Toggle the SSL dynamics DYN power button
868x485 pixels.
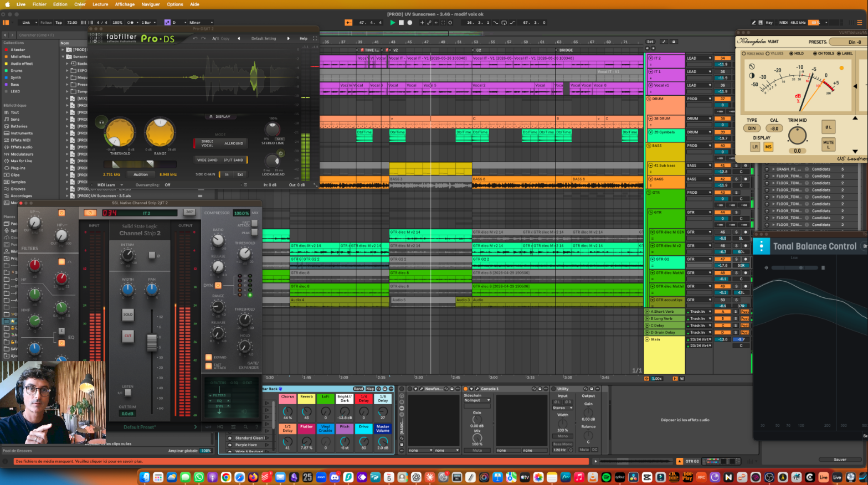[218, 286]
